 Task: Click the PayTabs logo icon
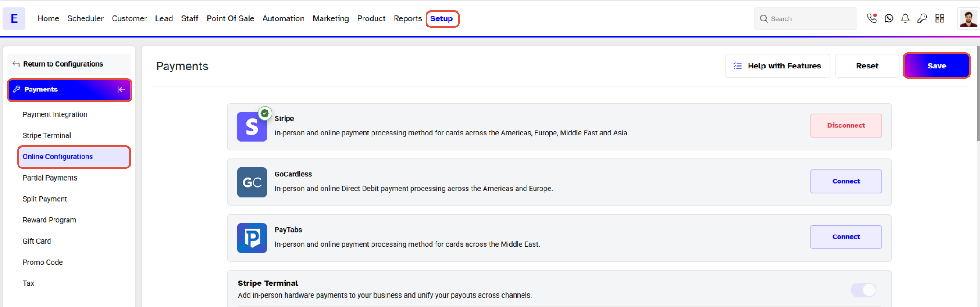point(252,238)
